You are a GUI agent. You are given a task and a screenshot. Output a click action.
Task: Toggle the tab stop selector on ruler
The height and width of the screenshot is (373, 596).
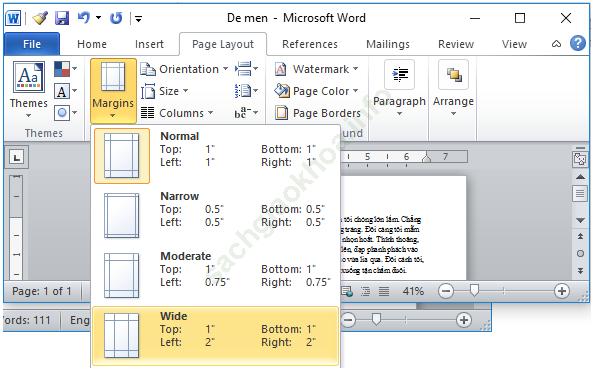[x=16, y=157]
